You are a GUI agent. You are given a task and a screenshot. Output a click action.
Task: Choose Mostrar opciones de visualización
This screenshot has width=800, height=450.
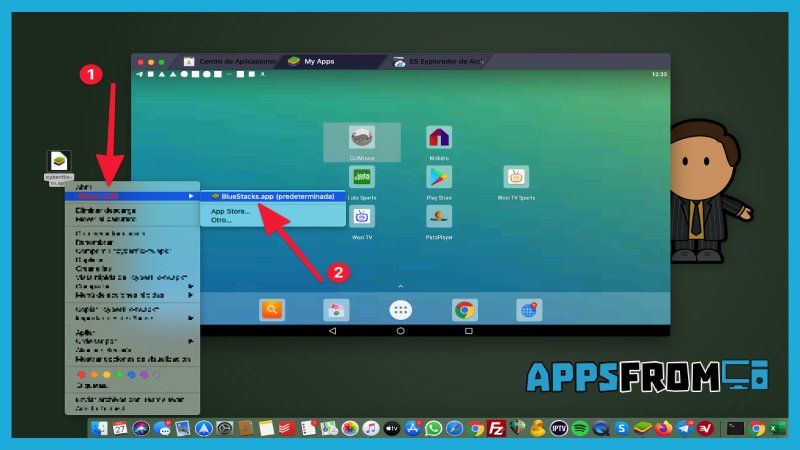133,359
